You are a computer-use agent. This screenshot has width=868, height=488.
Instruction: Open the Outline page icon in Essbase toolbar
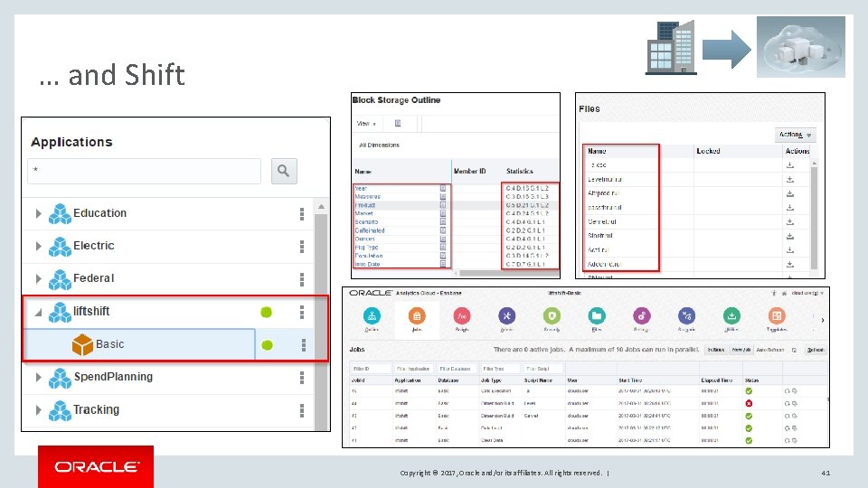[372, 316]
